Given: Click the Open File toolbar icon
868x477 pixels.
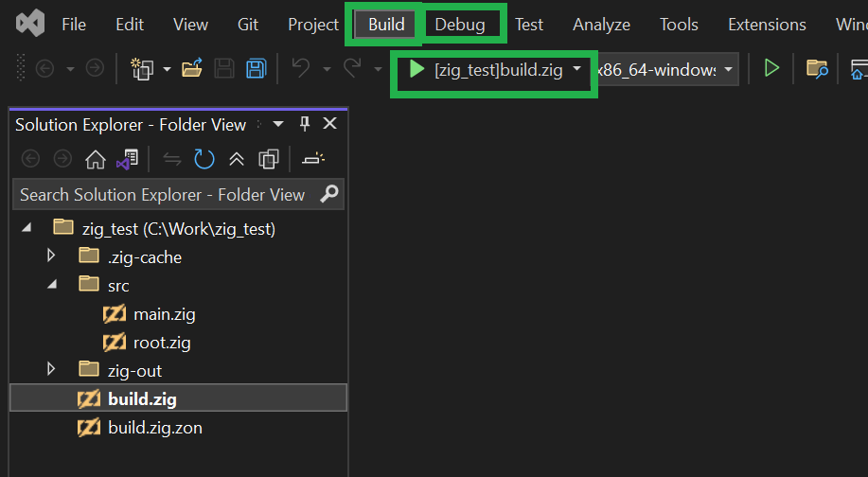Looking at the screenshot, I should [x=192, y=68].
